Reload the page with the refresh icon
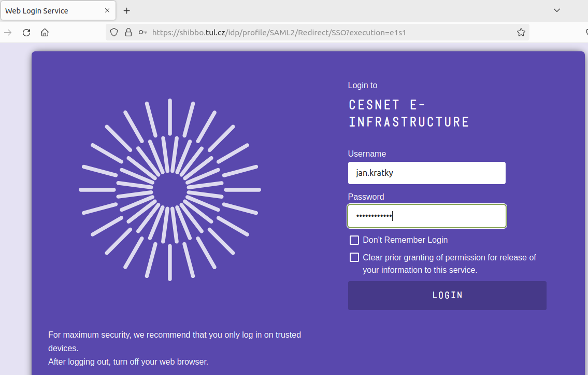 pyautogui.click(x=26, y=33)
